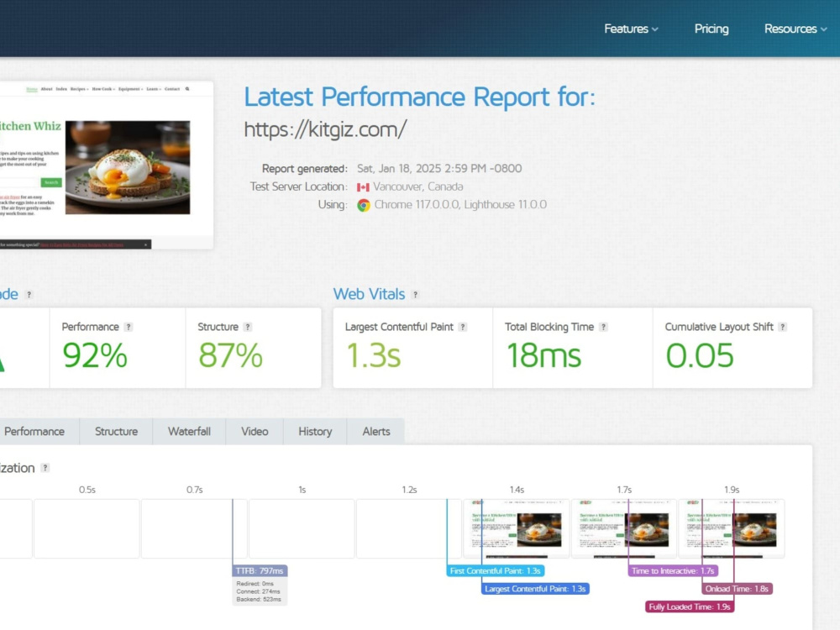Click the Connect: 274ms detail text
This screenshot has width=840, height=630.
coord(258,591)
